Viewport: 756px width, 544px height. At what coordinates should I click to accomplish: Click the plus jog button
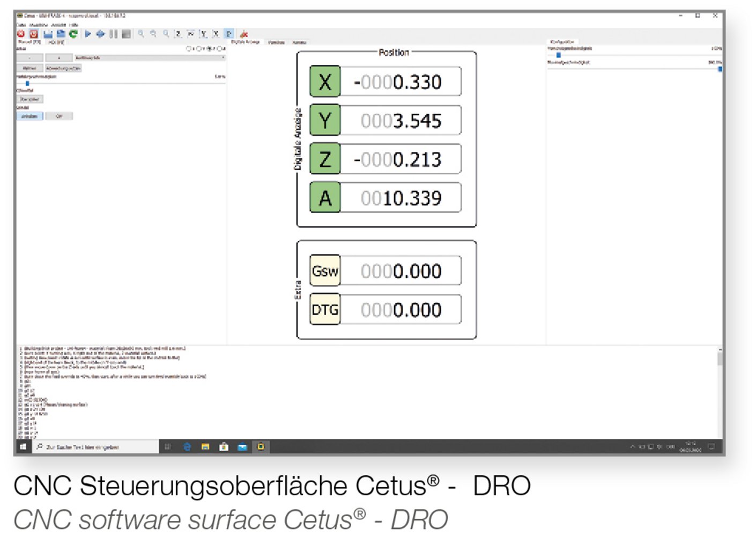[x=59, y=58]
